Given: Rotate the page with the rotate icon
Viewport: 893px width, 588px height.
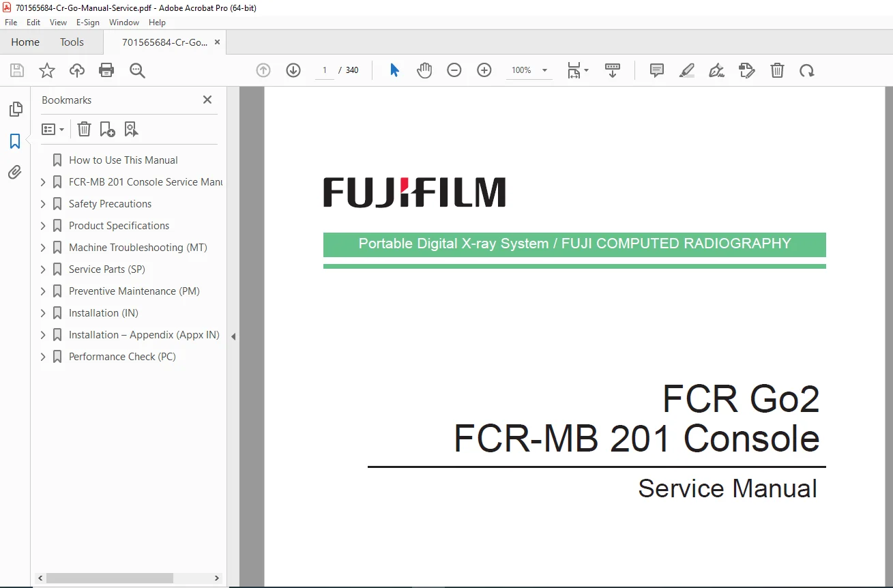Looking at the screenshot, I should pos(807,70).
